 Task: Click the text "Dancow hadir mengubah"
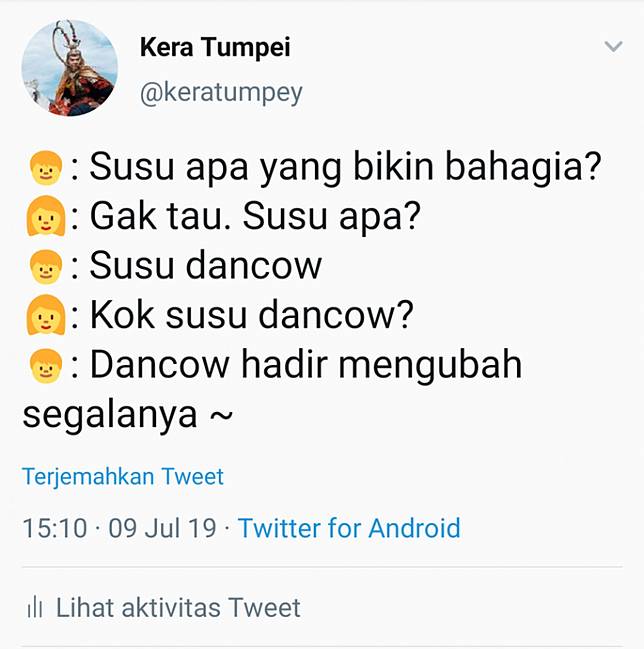(x=306, y=365)
